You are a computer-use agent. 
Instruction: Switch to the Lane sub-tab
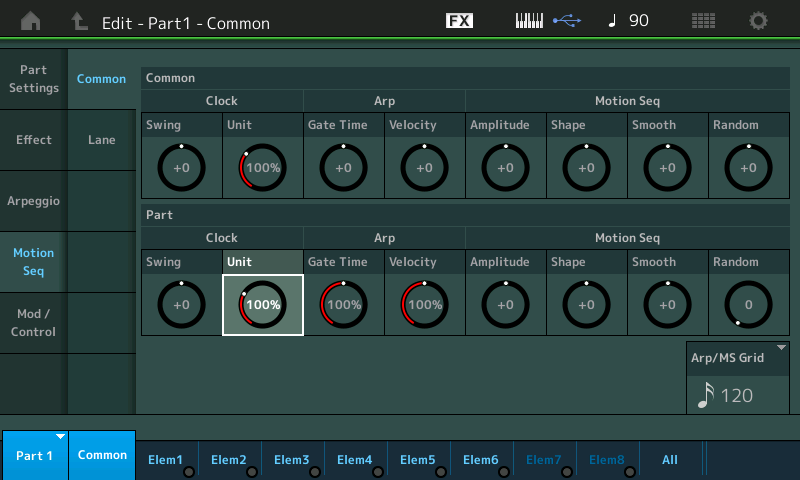(102, 140)
